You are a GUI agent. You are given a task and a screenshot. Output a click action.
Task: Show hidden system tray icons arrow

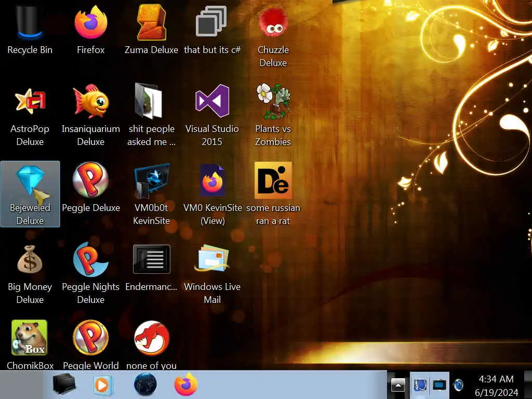coord(398,385)
